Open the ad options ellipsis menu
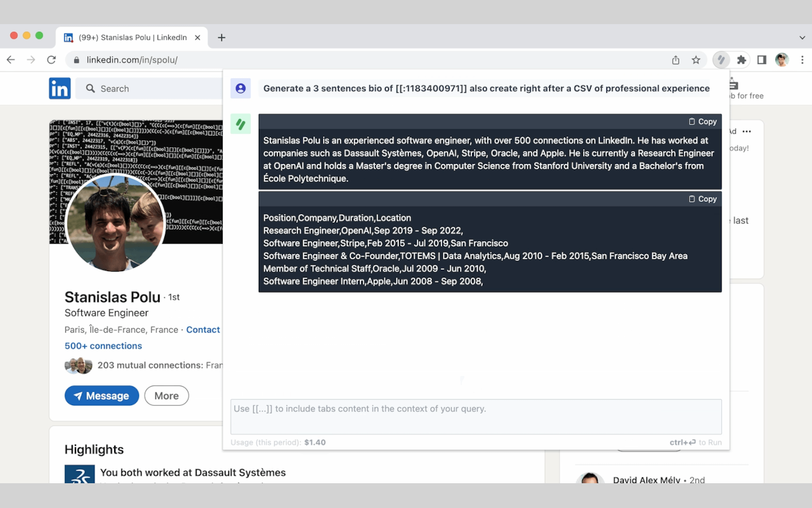 coord(746,131)
